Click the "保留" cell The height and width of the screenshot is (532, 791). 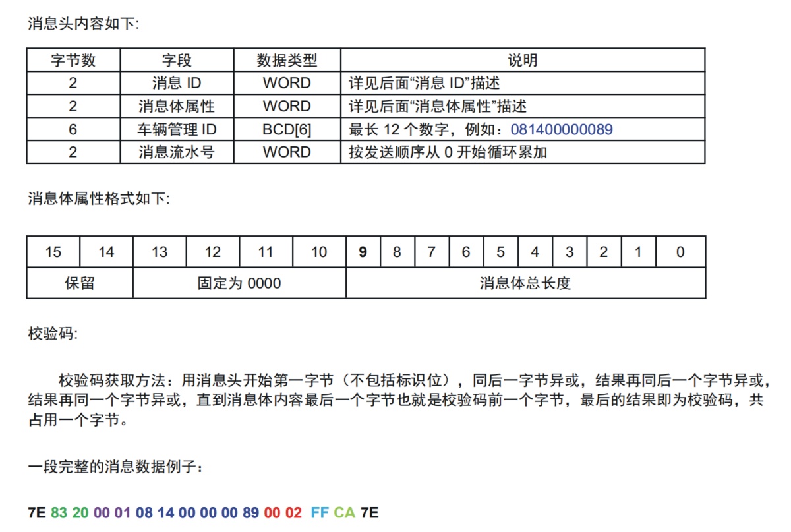(x=80, y=283)
